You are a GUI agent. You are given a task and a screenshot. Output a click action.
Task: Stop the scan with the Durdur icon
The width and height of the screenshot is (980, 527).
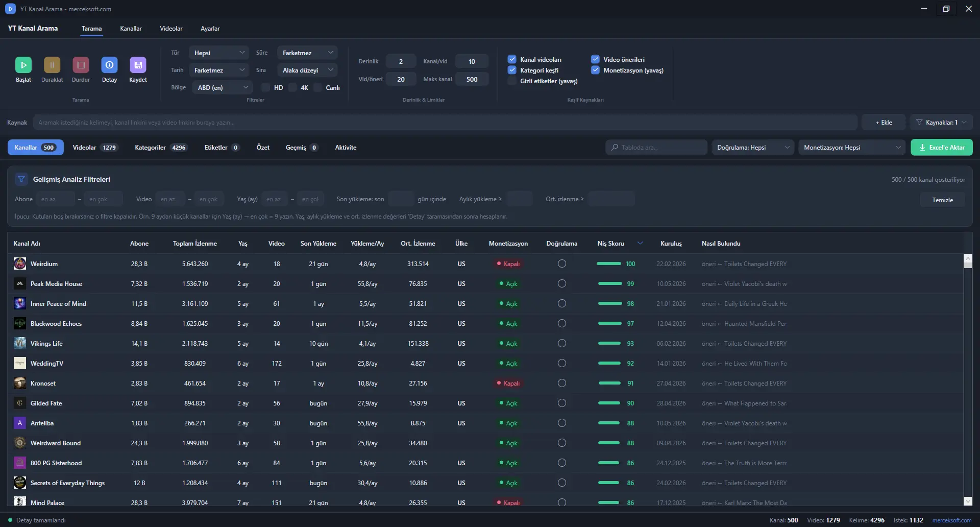click(x=81, y=65)
